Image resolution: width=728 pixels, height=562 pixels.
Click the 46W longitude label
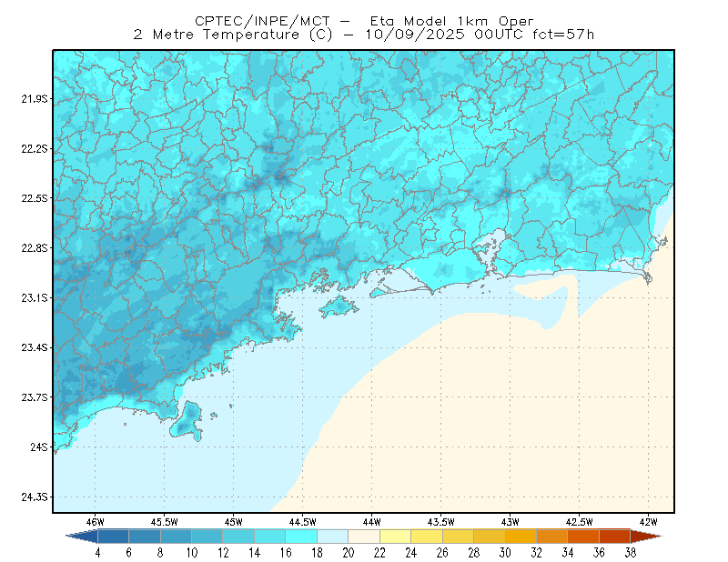point(96,522)
